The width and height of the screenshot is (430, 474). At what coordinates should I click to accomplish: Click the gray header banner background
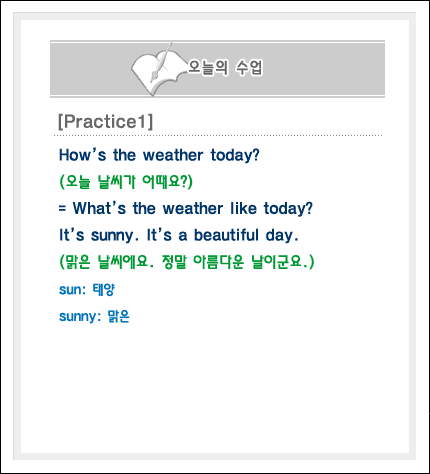coord(317,69)
